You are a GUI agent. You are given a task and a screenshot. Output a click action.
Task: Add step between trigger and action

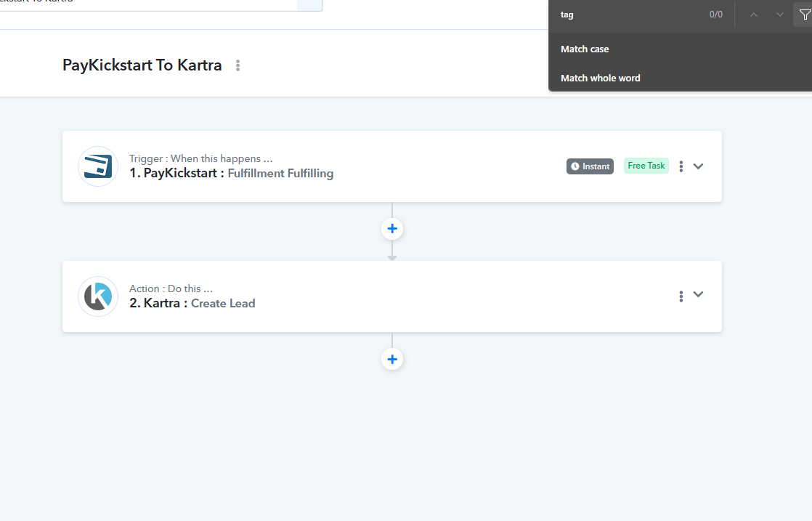point(392,229)
